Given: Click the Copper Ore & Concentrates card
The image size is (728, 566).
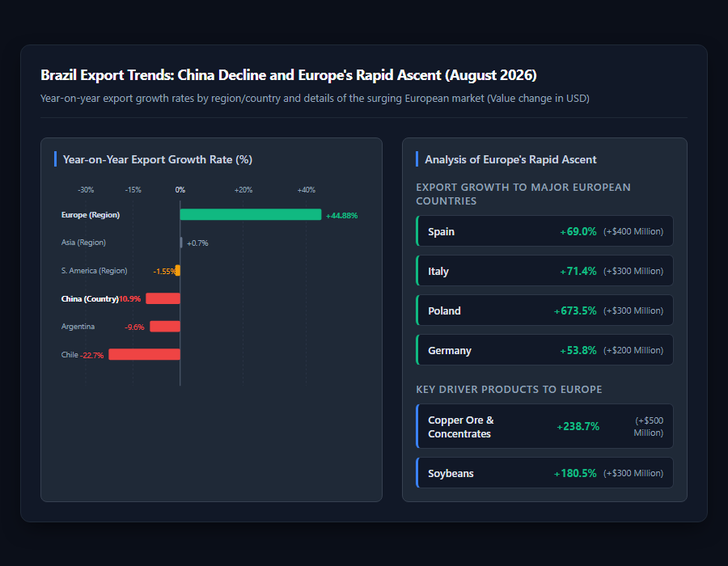Looking at the screenshot, I should (544, 426).
